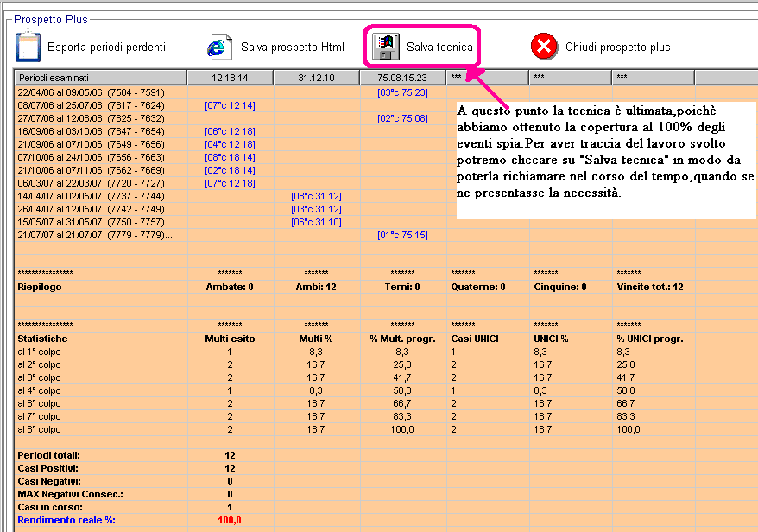This screenshot has width=758, height=532.
Task: Click the al 4° colpo row
Action: tap(39, 390)
